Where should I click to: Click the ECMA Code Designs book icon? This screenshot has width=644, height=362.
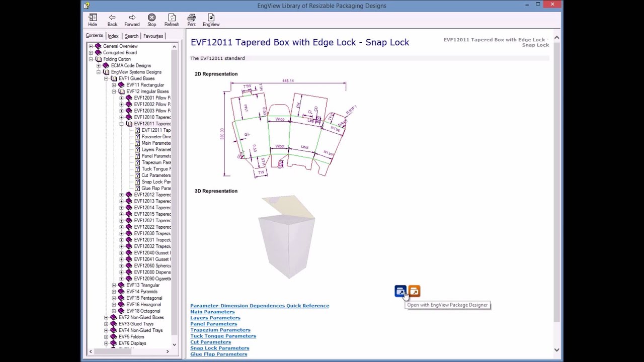click(106, 65)
